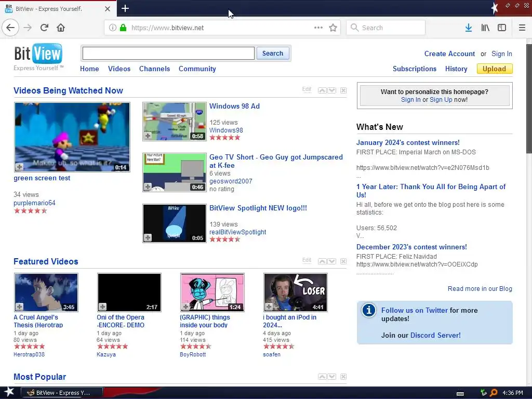Open the browser library icon

[485, 28]
